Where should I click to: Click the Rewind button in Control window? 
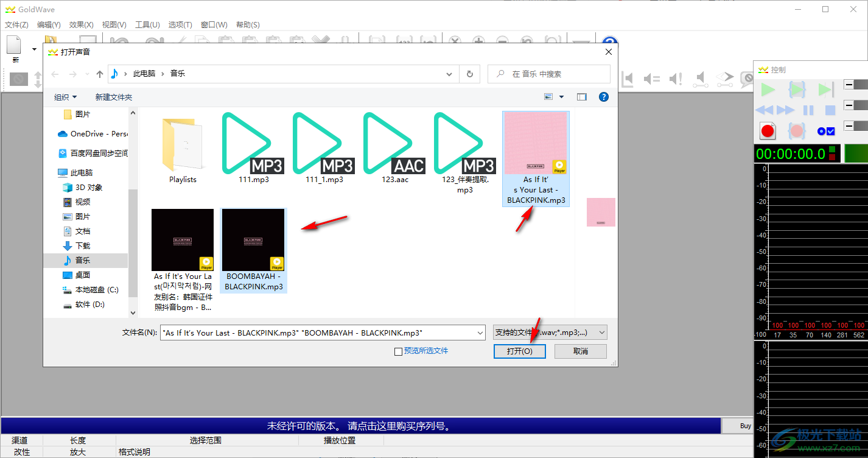click(765, 110)
